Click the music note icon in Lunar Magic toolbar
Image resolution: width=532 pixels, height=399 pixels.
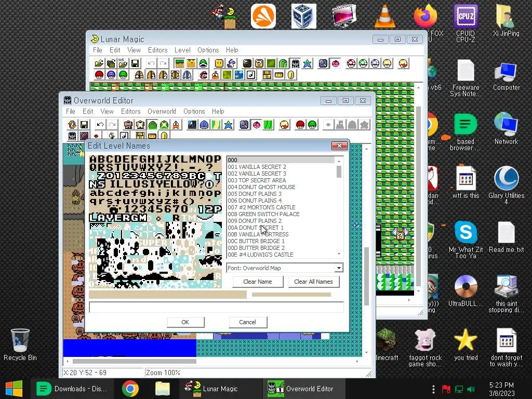tap(251, 75)
